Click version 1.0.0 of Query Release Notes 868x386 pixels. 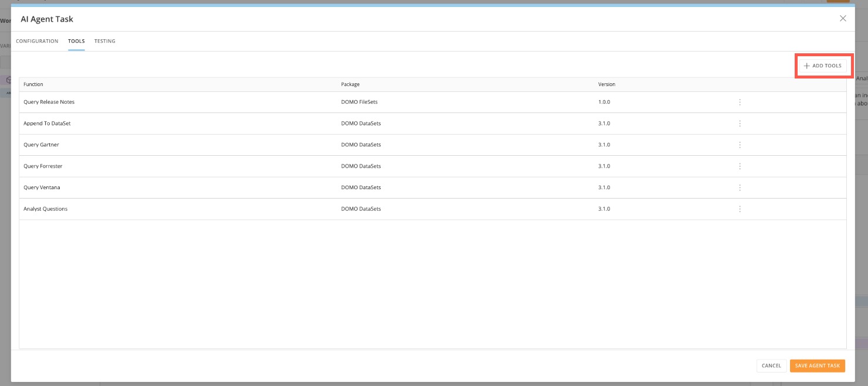tap(604, 102)
